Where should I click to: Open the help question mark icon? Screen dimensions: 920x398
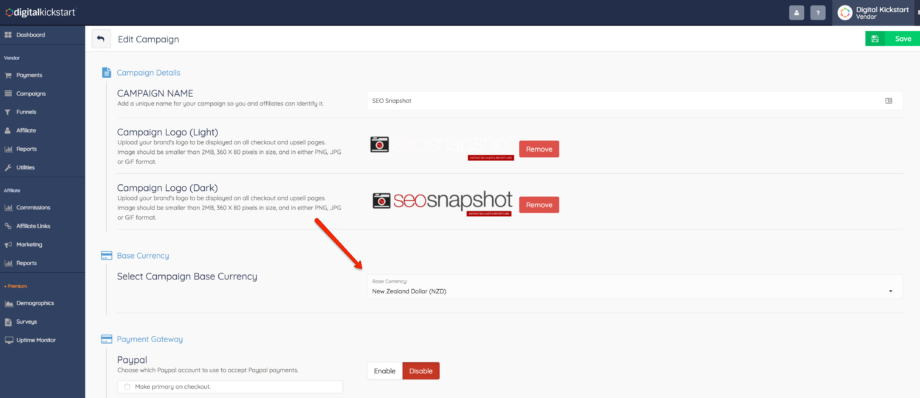click(x=818, y=12)
